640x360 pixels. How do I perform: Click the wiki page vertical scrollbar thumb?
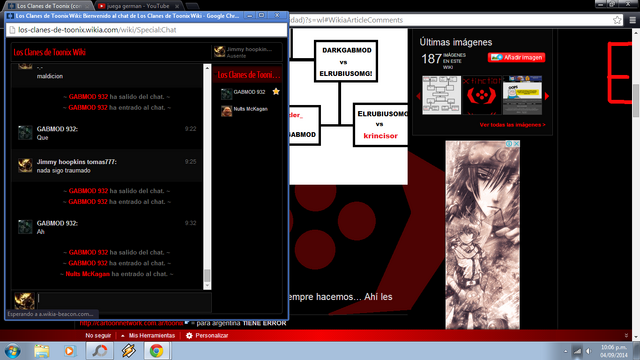point(636,100)
